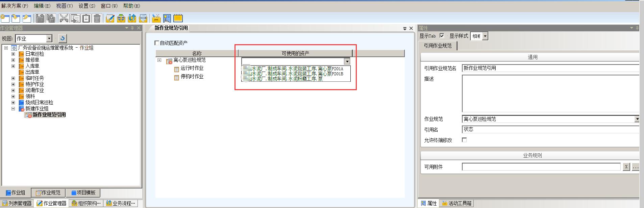
Task: Click the yellow notepad icon in toolbar
Action: coord(178,18)
